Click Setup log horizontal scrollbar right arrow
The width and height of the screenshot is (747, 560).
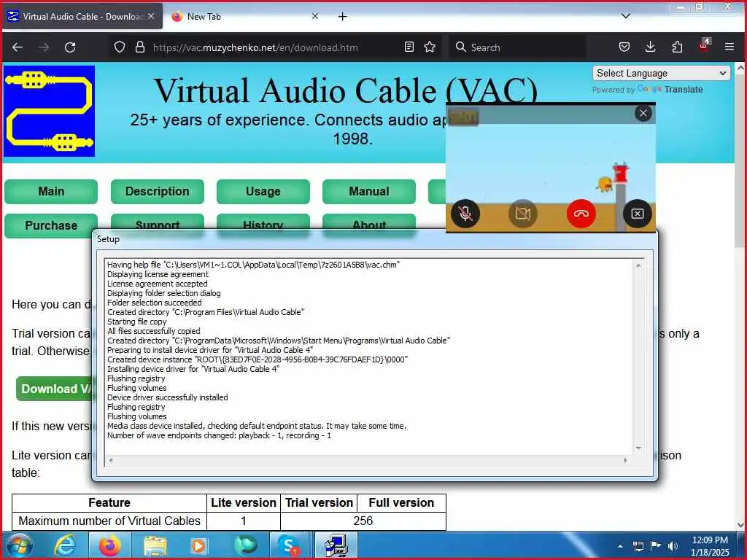pos(625,460)
